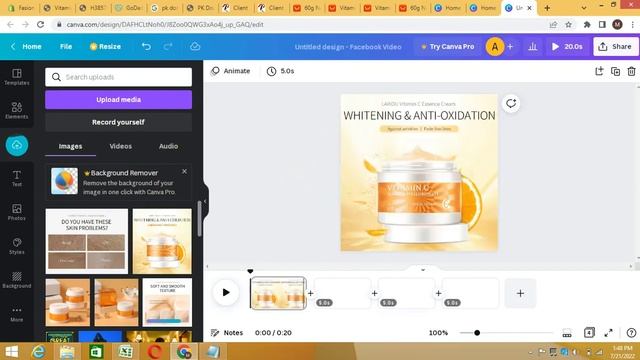
Task: Select the Uploads cloud icon in sidebar
Action: click(x=17, y=145)
